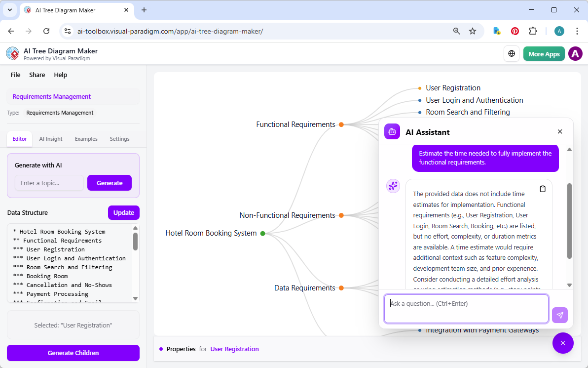588x368 pixels.
Task: Open the File menu
Action: tap(15, 75)
